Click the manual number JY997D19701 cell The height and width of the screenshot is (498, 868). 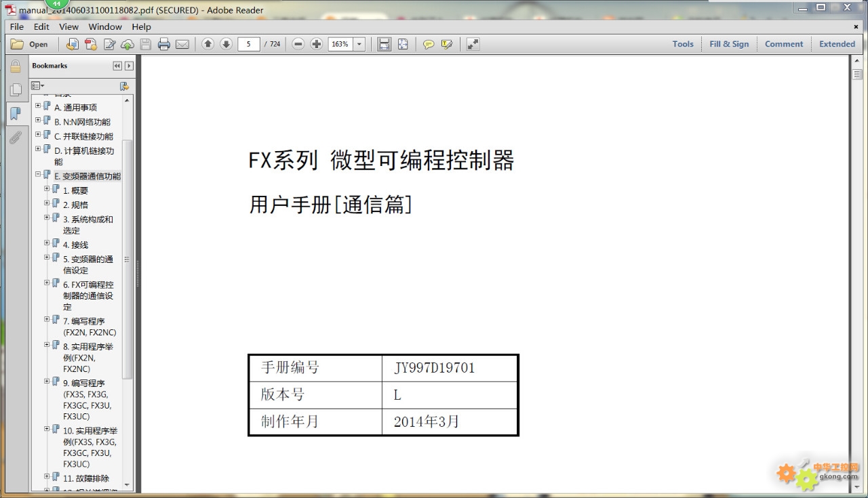click(450, 368)
